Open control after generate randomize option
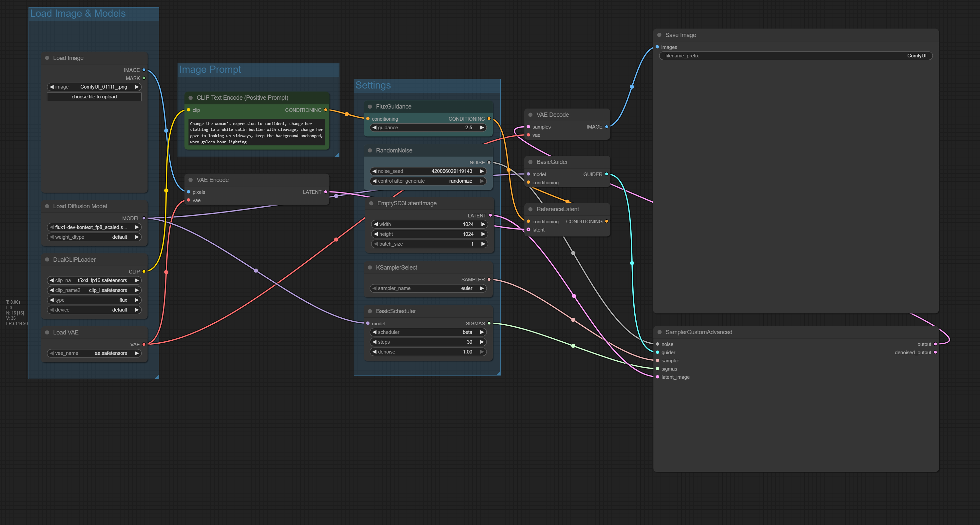 click(x=428, y=181)
